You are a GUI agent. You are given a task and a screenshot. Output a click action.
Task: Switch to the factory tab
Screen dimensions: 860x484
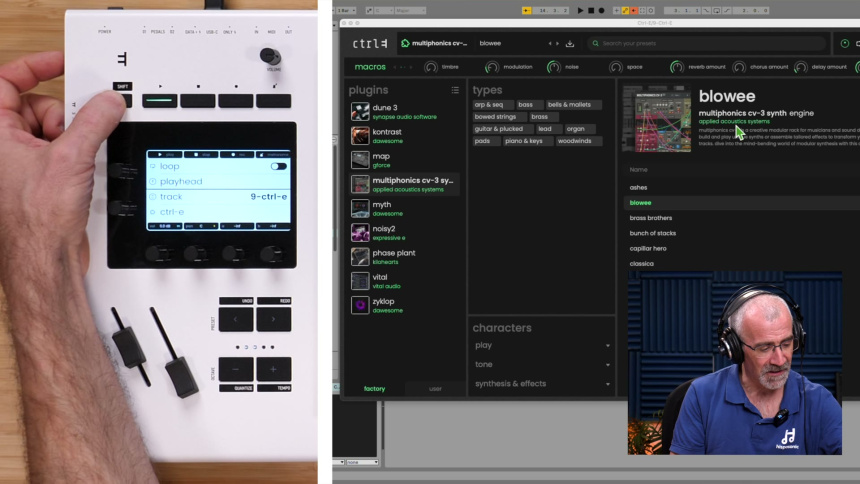point(375,389)
